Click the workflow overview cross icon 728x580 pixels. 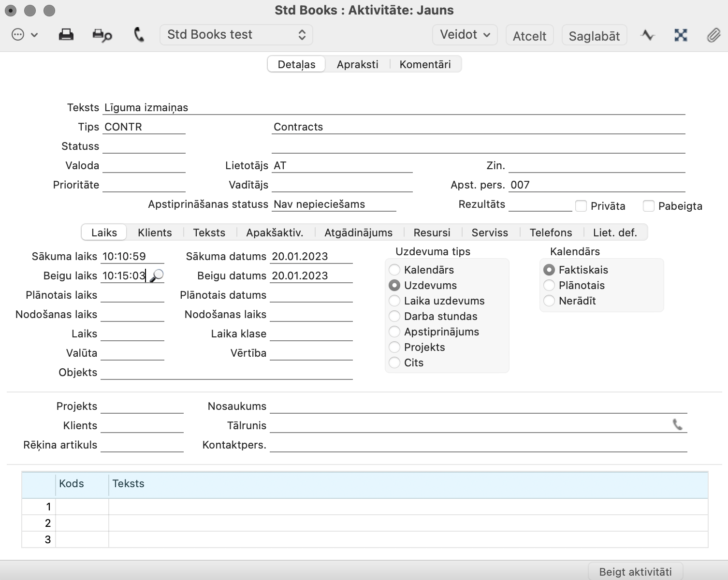[681, 35]
